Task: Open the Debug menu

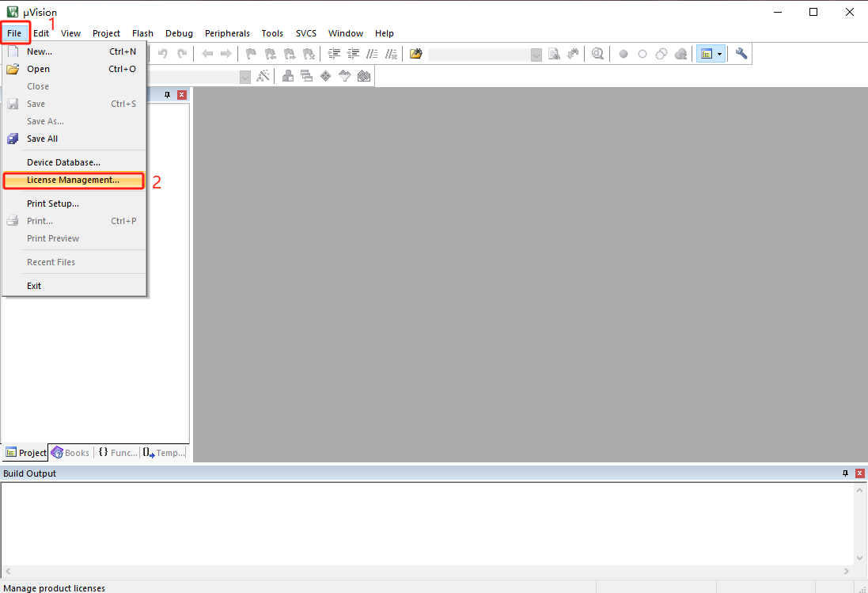Action: coord(180,33)
